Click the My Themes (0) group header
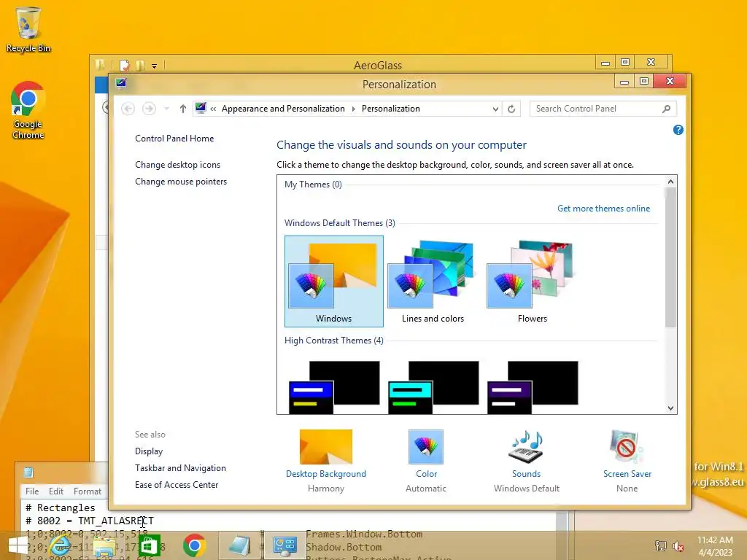747x560 pixels. point(313,184)
